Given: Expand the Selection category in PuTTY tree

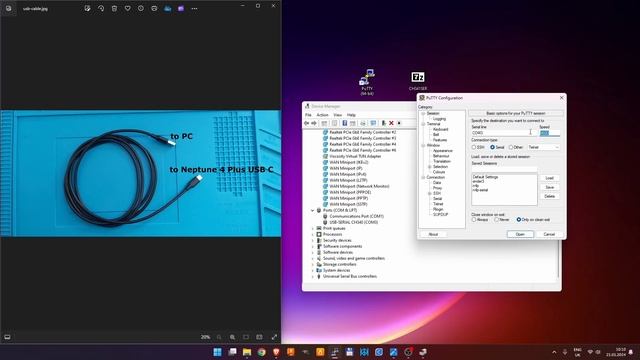Looking at the screenshot, I should coord(429,167).
